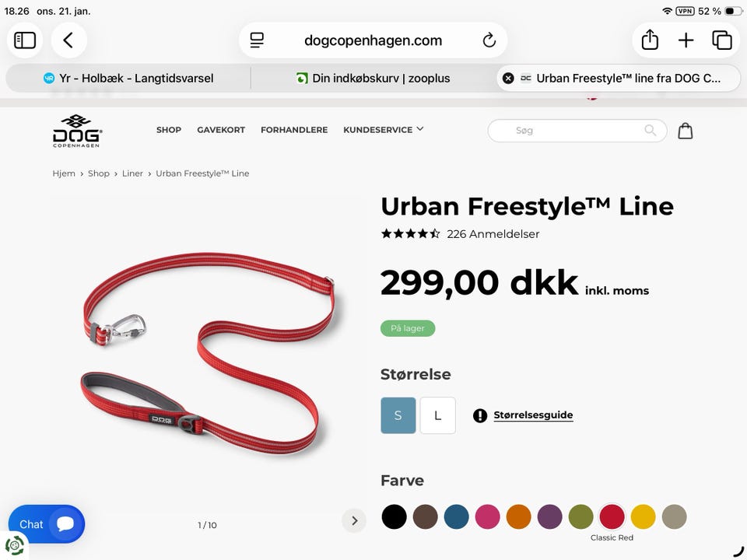Switch to the zooplus indkøbskurv tab
This screenshot has height=560, width=747.
(x=373, y=78)
